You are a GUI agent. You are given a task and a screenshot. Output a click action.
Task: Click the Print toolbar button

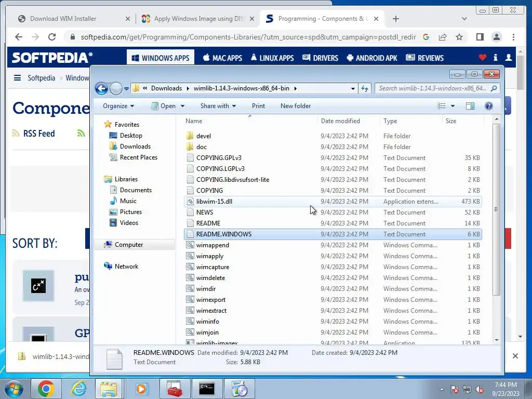[258, 106]
